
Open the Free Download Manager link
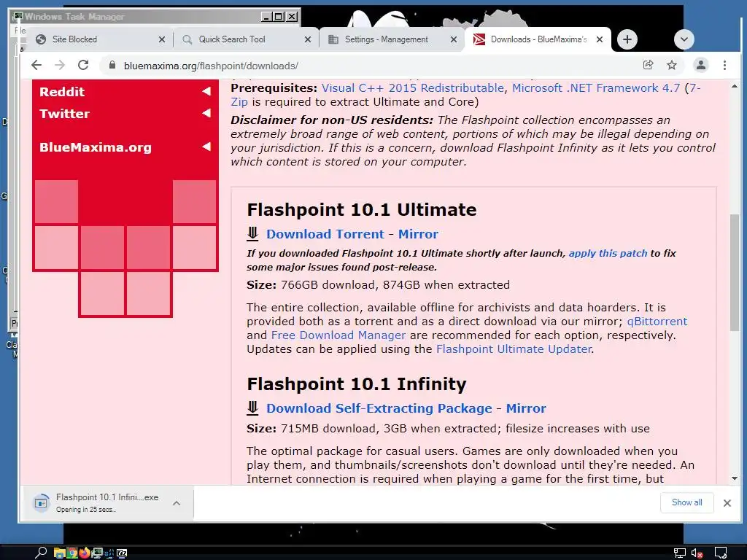coord(338,335)
